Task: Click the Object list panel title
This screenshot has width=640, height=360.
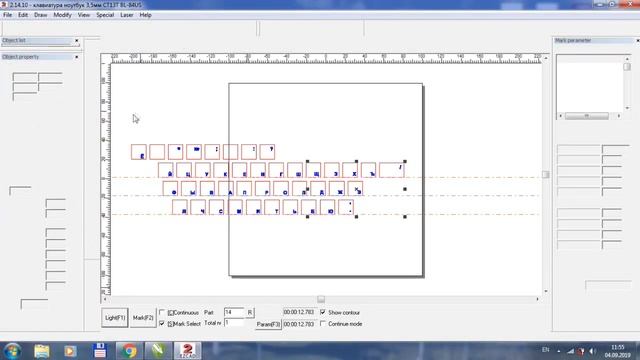Action: (14, 40)
